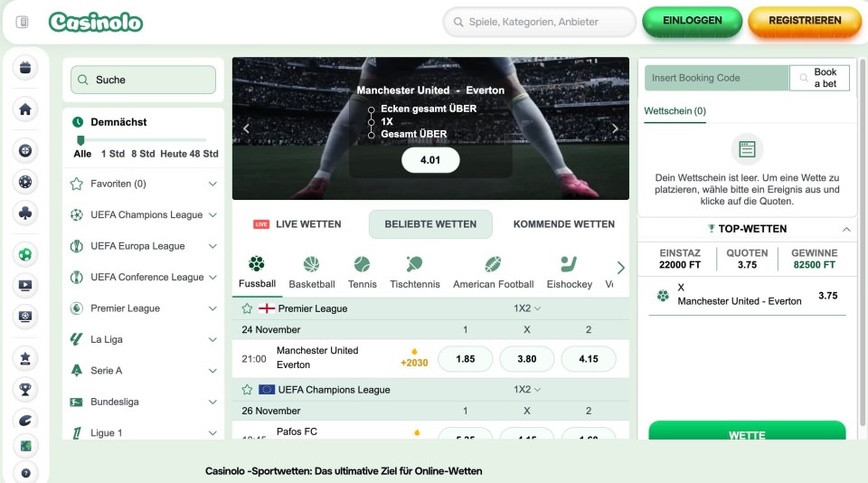The height and width of the screenshot is (483, 868).
Task: Toggle the sidebar menu icon beside Casinolo logo
Action: (x=22, y=22)
